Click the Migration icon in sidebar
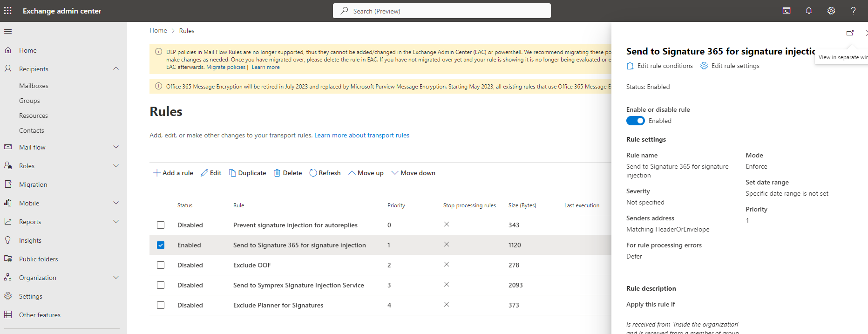 coord(8,184)
